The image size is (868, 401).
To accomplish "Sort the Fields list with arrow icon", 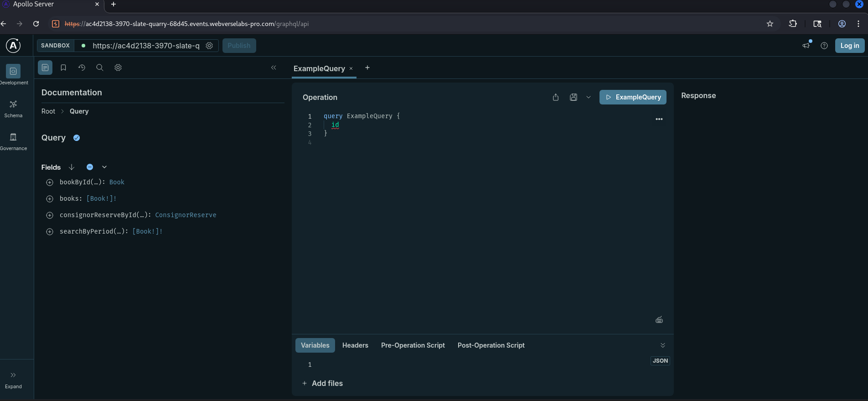I will (x=72, y=167).
